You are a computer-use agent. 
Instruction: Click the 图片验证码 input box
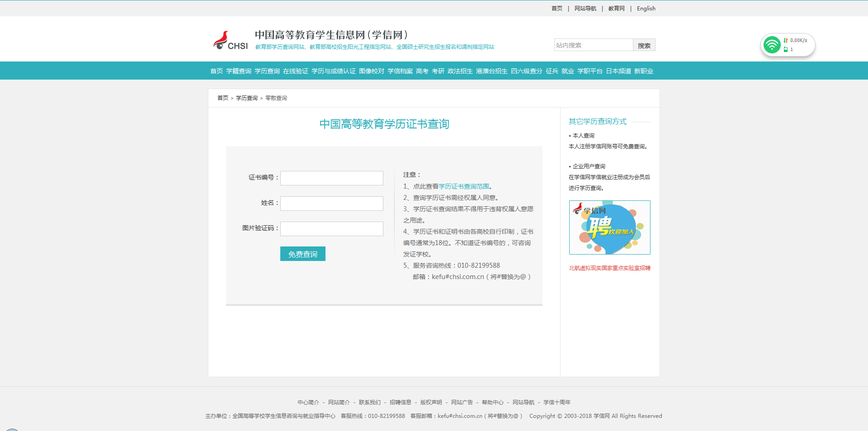pos(331,229)
